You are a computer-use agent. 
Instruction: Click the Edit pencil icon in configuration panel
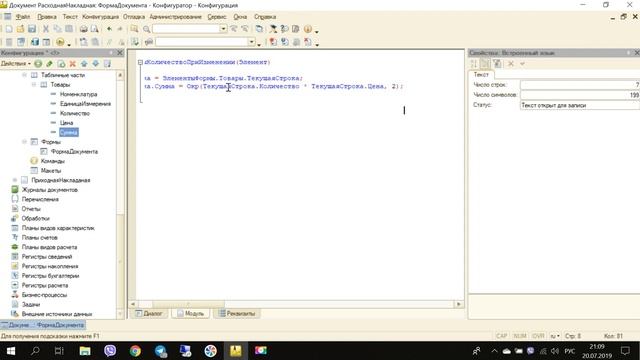tap(49, 64)
